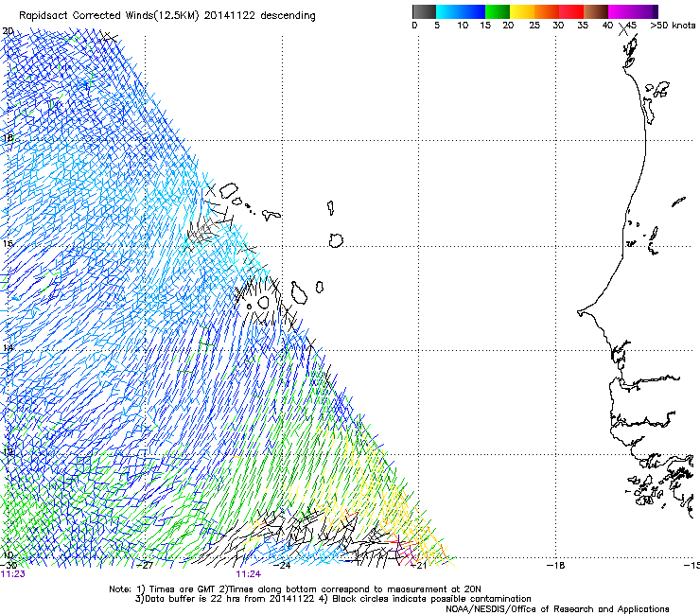Click the "12" latitude label

(x=8, y=452)
